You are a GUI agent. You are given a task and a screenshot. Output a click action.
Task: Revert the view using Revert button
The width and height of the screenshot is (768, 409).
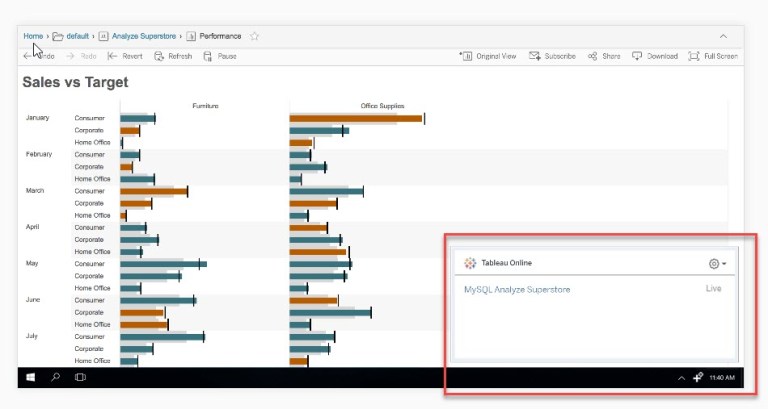126,56
